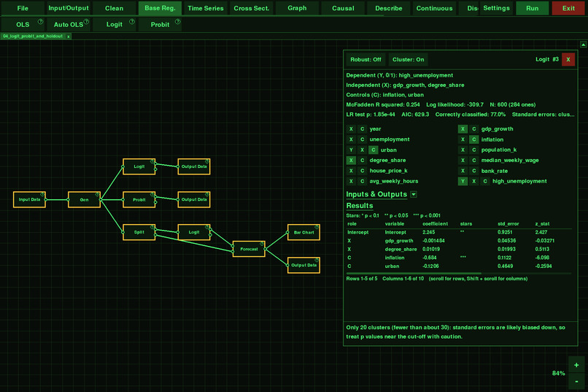Switch to the Clean tab
The width and height of the screenshot is (588, 392).
(x=114, y=8)
